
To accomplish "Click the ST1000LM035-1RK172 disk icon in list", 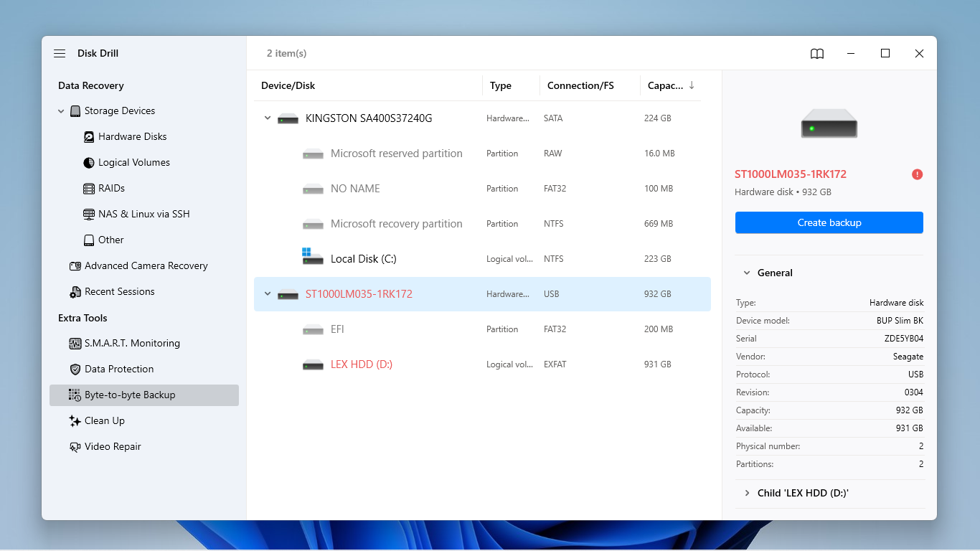I will pos(288,294).
